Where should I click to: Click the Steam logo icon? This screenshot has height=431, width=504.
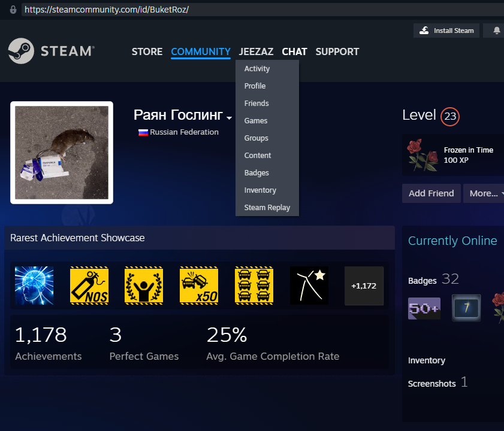[x=21, y=51]
